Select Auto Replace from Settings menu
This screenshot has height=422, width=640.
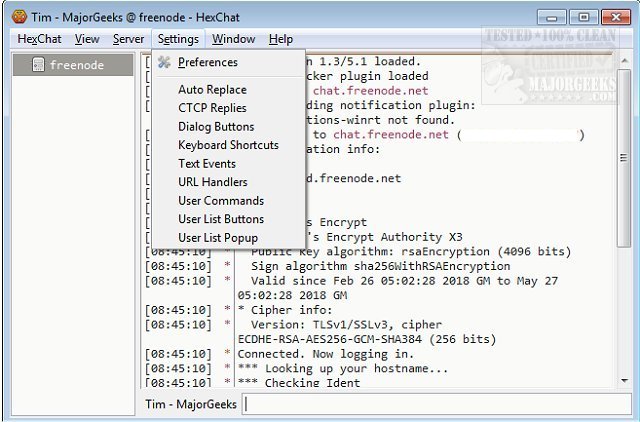[x=212, y=90]
